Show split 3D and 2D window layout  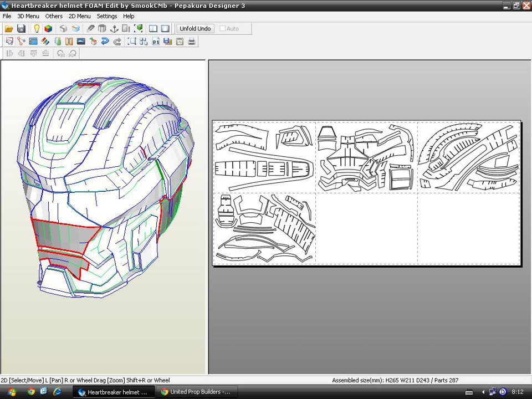(x=153, y=29)
